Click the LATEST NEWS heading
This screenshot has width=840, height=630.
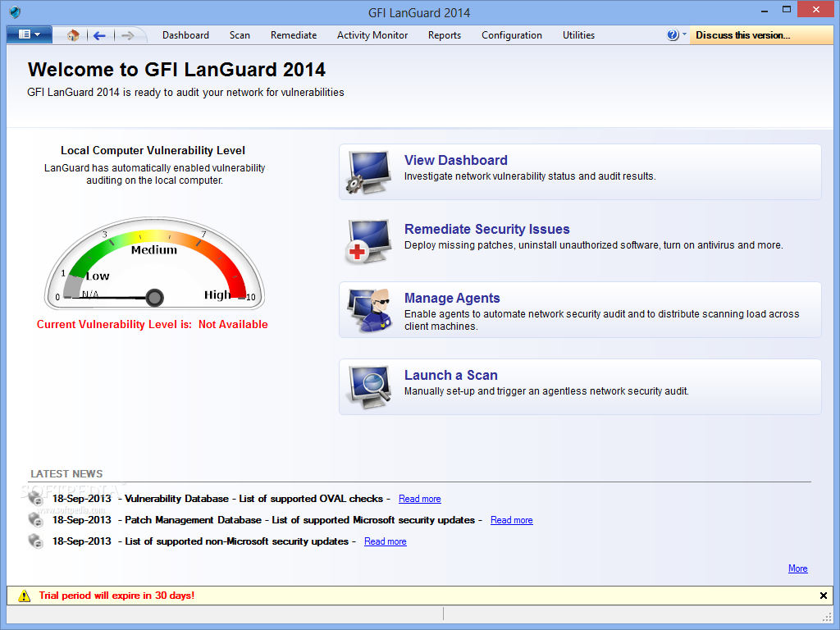66,473
